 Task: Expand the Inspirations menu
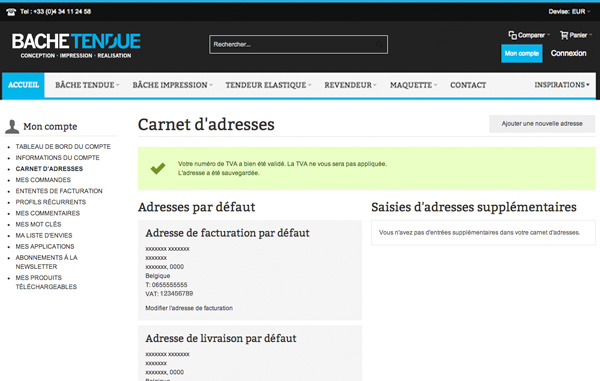click(x=562, y=85)
